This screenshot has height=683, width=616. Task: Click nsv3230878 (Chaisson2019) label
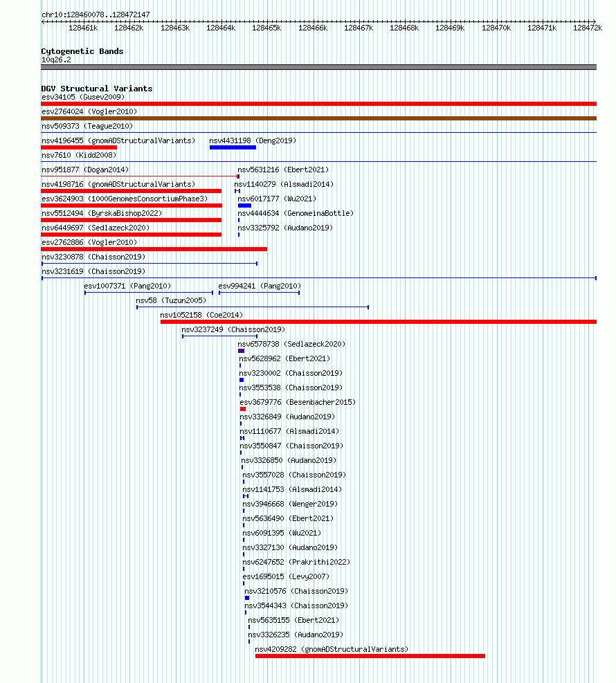click(x=93, y=257)
